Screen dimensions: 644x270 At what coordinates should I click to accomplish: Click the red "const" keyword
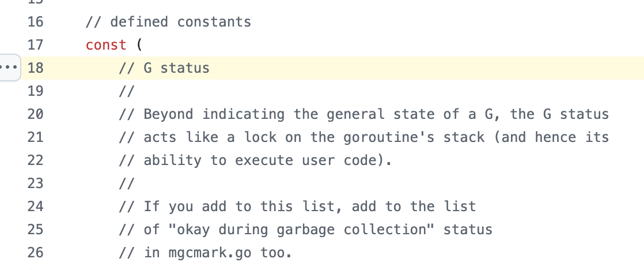106,45
